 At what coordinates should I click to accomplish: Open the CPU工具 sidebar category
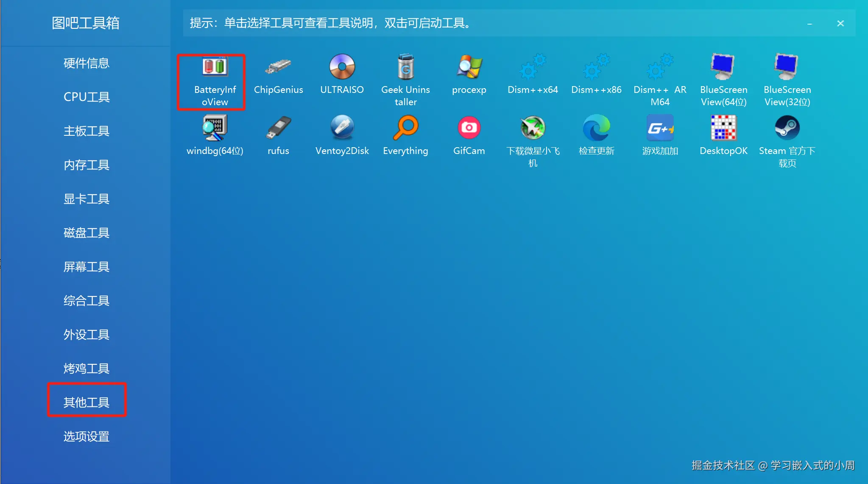point(87,97)
